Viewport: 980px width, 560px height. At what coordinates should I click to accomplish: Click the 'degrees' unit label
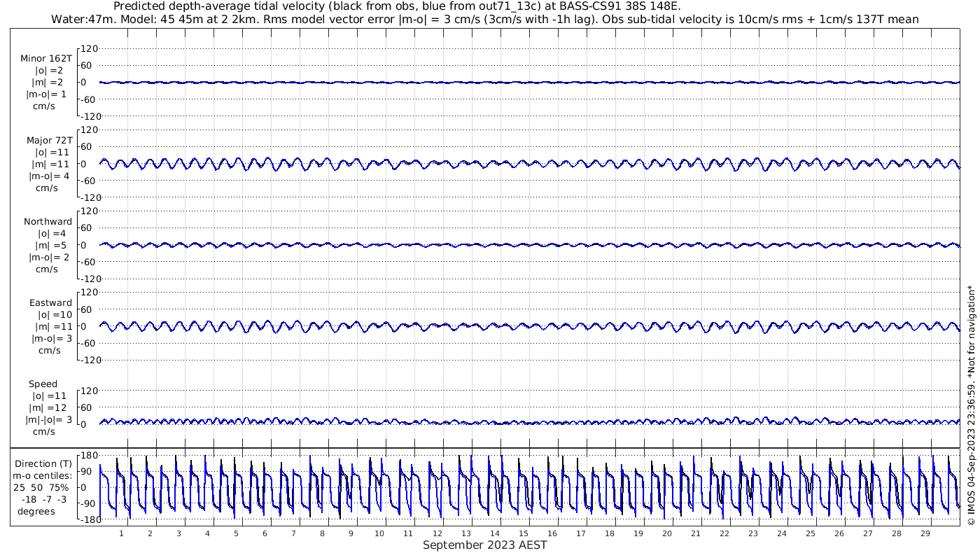click(x=36, y=511)
